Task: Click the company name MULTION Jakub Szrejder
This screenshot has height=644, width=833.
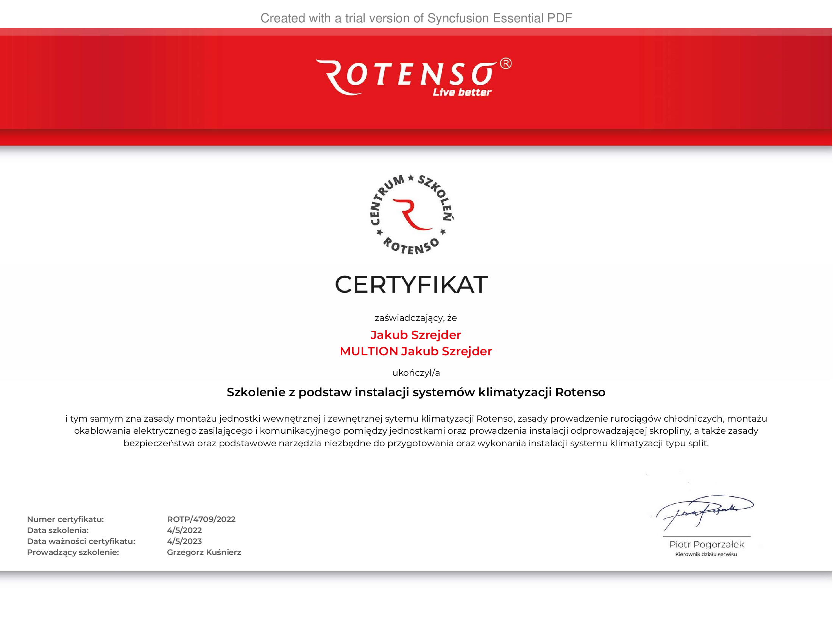Action: pos(416,352)
